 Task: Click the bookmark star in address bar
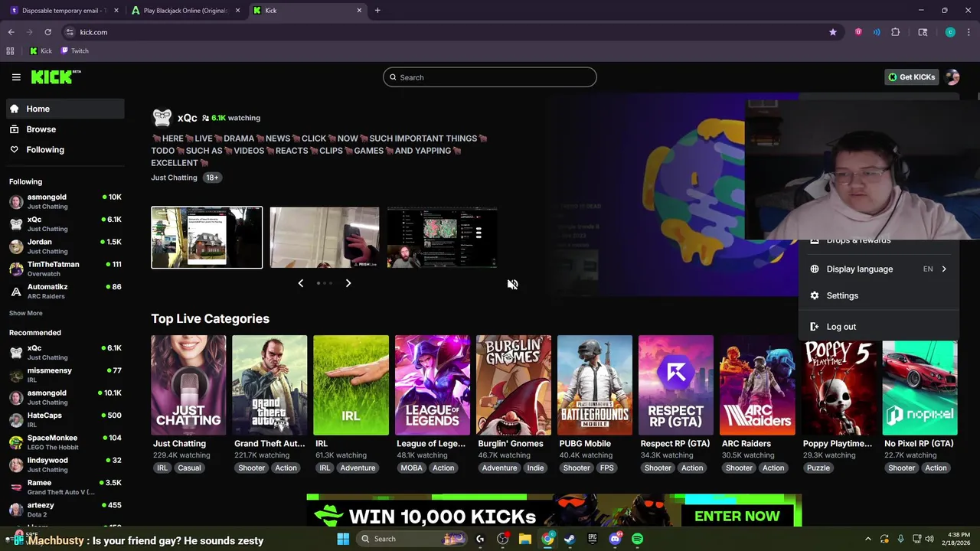[832, 32]
